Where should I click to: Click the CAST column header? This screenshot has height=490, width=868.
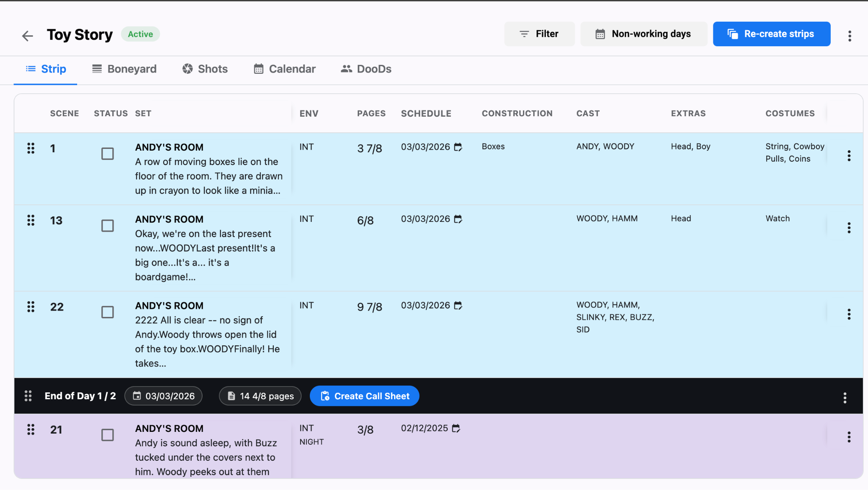(588, 113)
